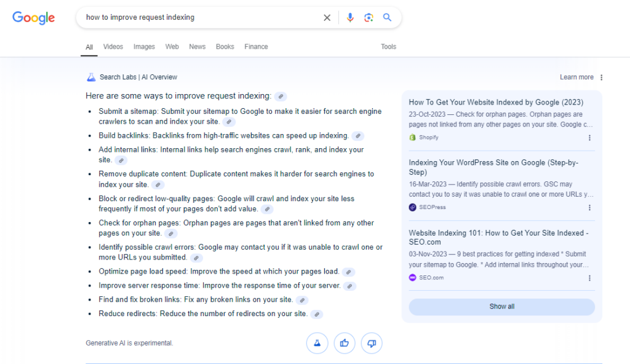Open 'Website Indexing 101' SEO.com result
This screenshot has width=630, height=364.
tap(498, 237)
